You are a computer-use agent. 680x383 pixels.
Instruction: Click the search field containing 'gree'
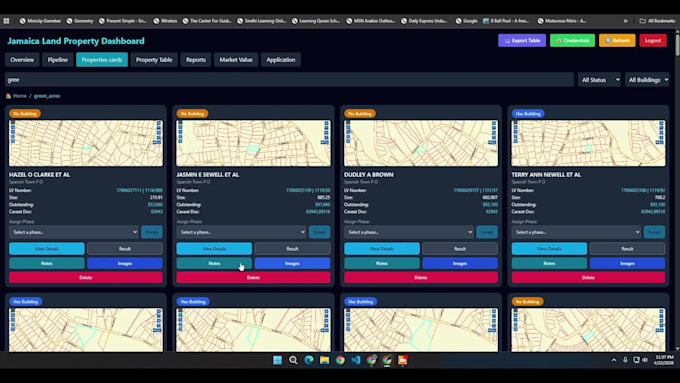[x=289, y=80]
